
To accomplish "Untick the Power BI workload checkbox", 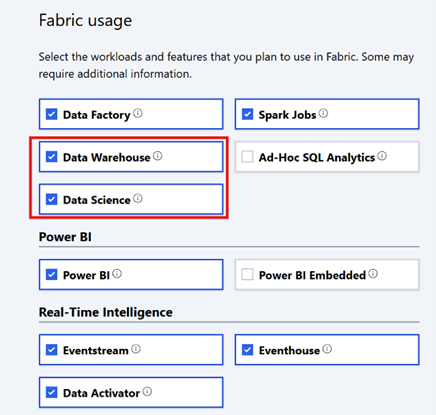I will point(51,274).
